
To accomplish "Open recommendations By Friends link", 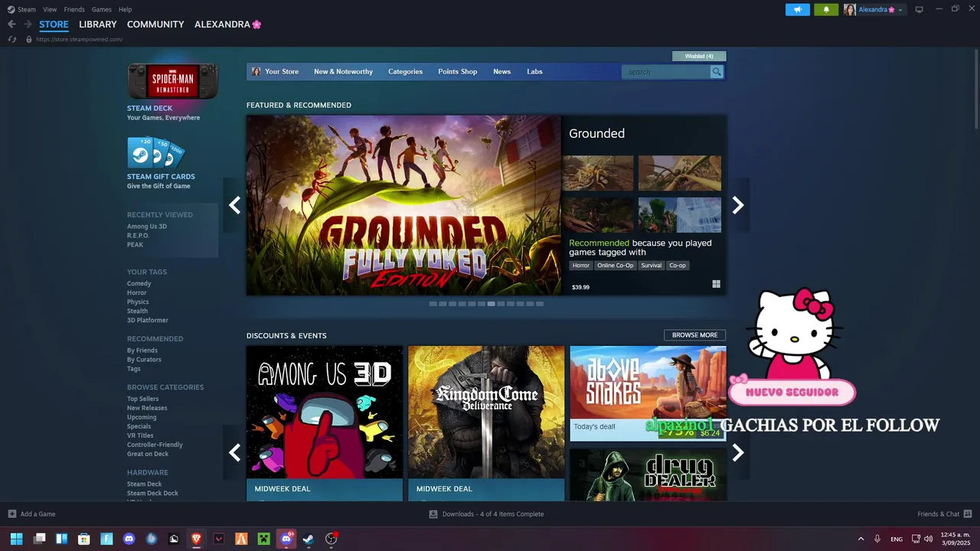I will coord(142,350).
